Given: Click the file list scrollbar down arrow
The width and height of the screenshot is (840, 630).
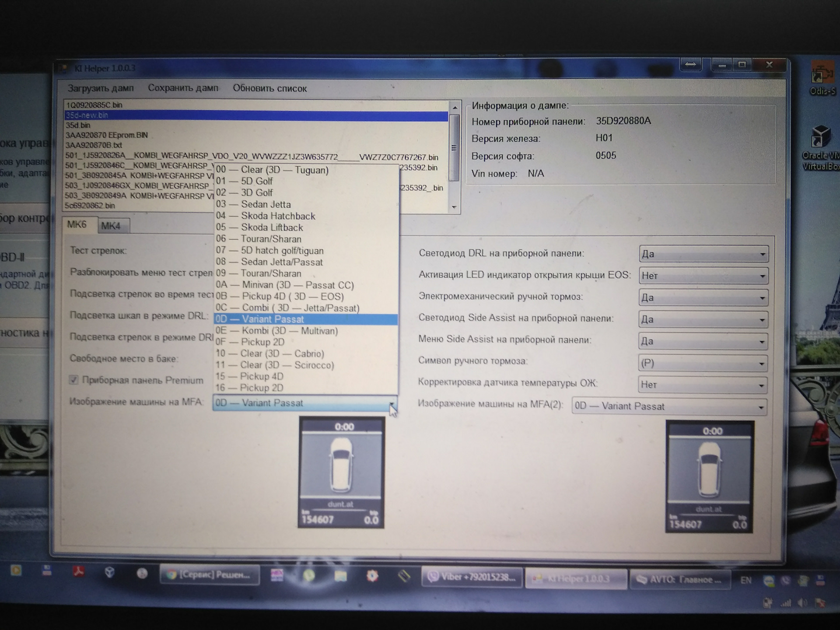Looking at the screenshot, I should [454, 207].
